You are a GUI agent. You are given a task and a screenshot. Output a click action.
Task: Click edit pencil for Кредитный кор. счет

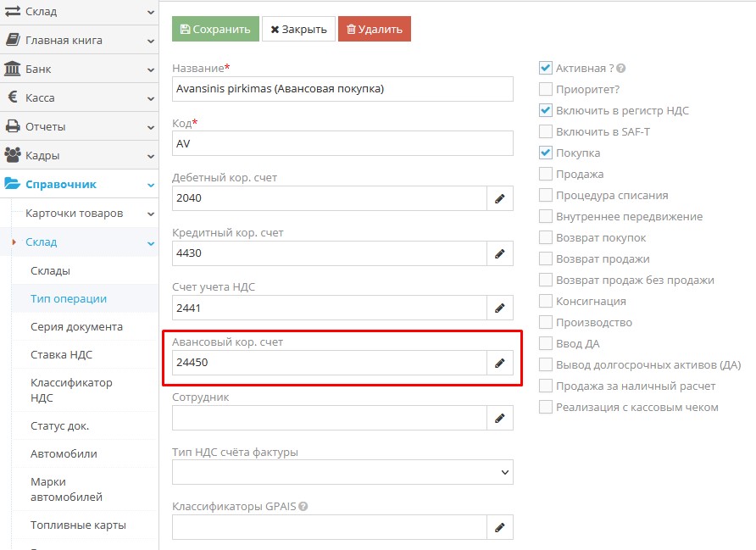tap(499, 253)
